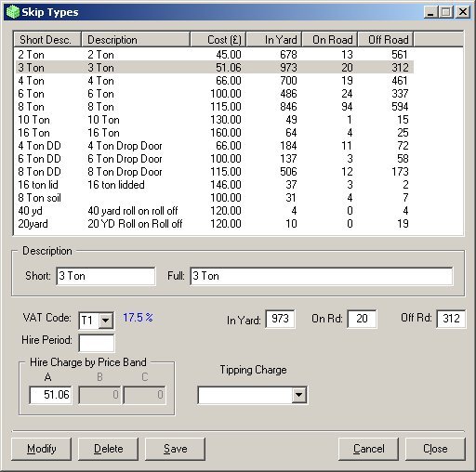The image size is (476, 472).
Task: Select the 16 ton lidded row
Action: tap(215, 185)
